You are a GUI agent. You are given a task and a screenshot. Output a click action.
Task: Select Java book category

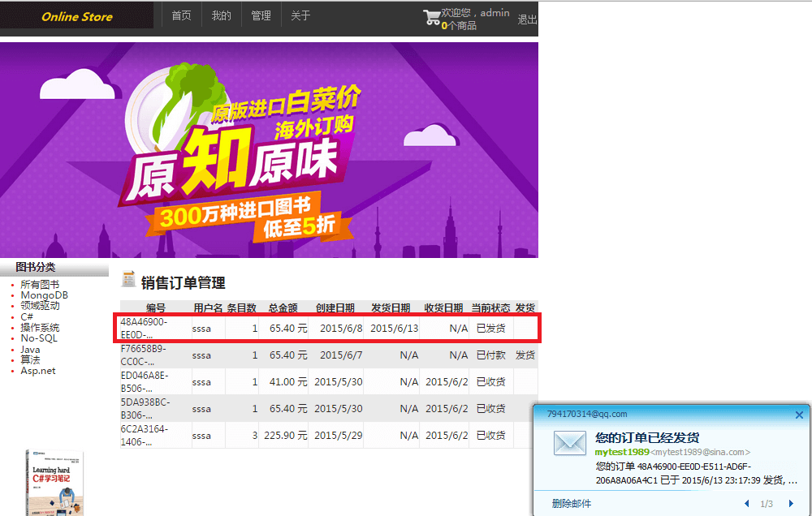(x=30, y=350)
